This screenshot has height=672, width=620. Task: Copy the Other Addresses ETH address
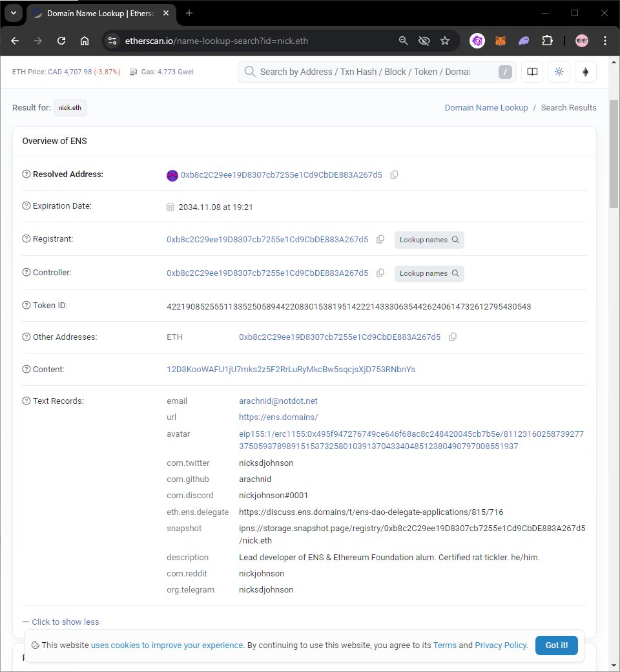click(453, 337)
